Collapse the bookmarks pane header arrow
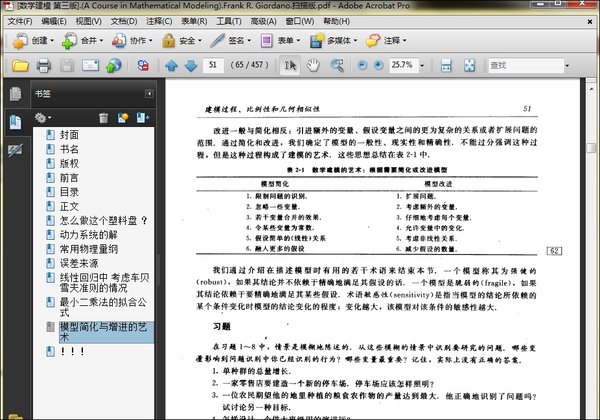The height and width of the screenshot is (420, 600). 149,94
